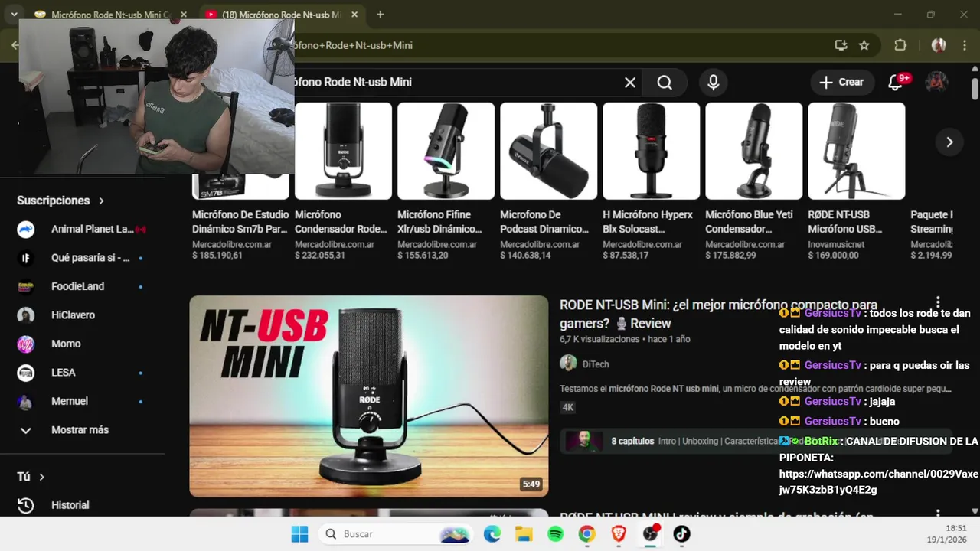Expand the Suscripciones section
Screen dimensions: 980x551
60,201
